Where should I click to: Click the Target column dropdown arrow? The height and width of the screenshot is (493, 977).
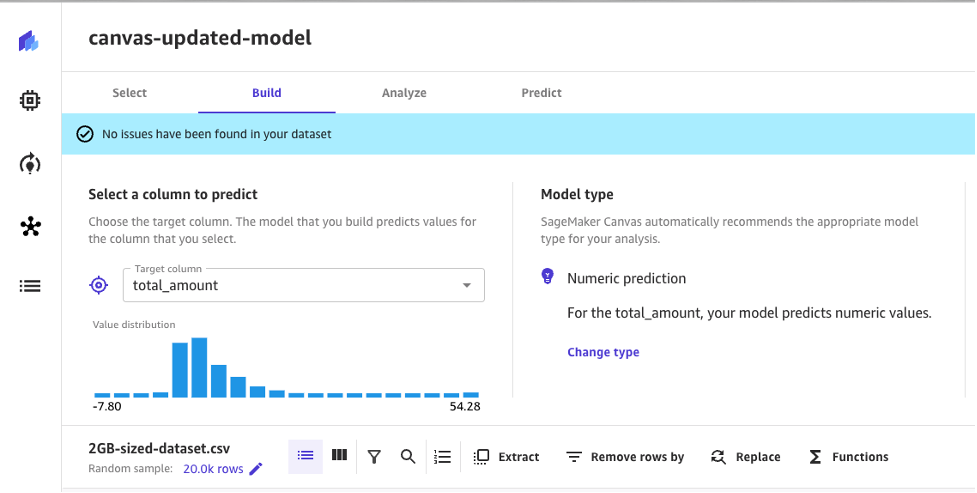click(466, 286)
